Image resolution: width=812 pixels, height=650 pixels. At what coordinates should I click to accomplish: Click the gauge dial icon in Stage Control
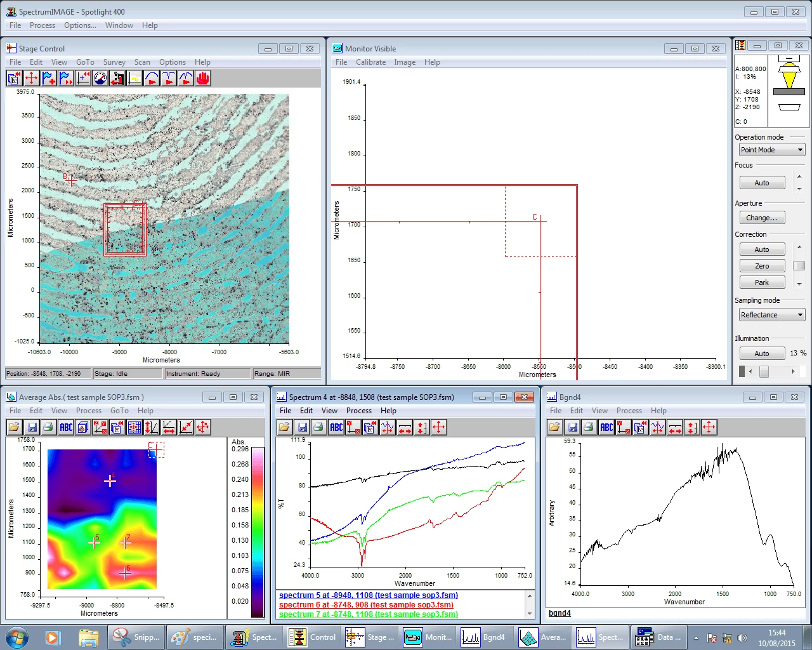[x=100, y=78]
